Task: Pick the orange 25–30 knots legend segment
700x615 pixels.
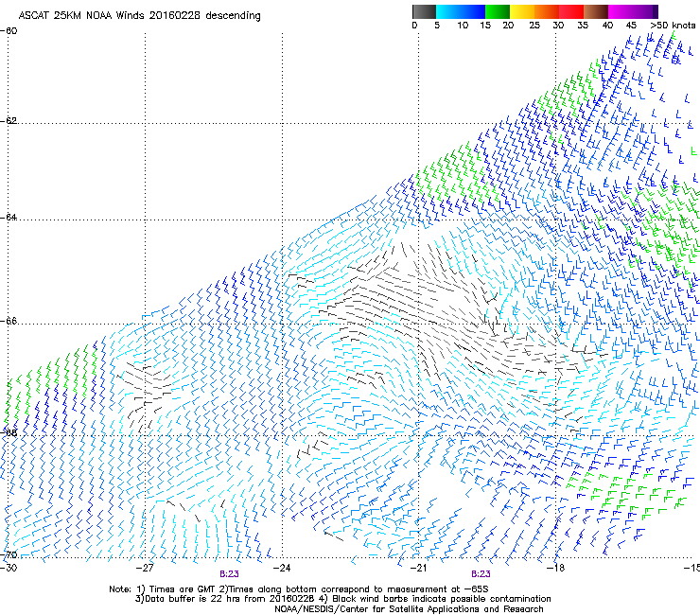Action: pyautogui.click(x=547, y=11)
